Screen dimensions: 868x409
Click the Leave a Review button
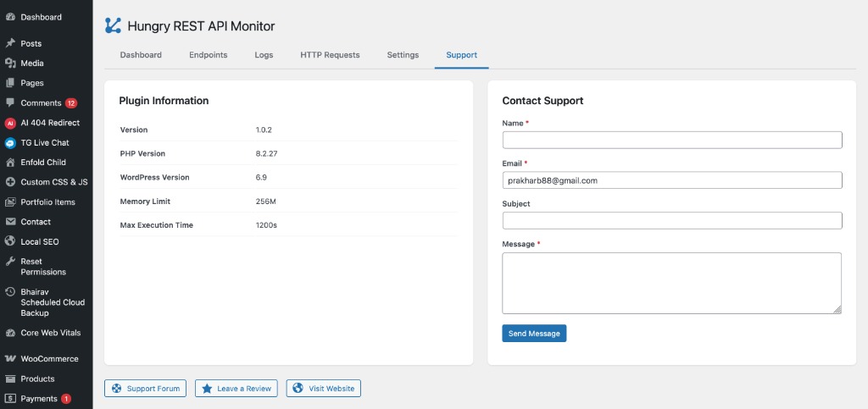pos(236,389)
